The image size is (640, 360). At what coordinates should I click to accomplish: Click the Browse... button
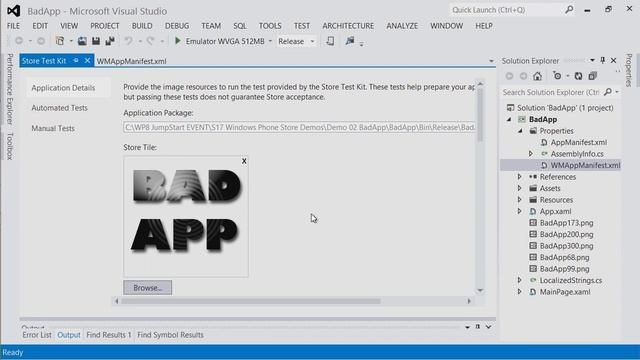tap(147, 287)
